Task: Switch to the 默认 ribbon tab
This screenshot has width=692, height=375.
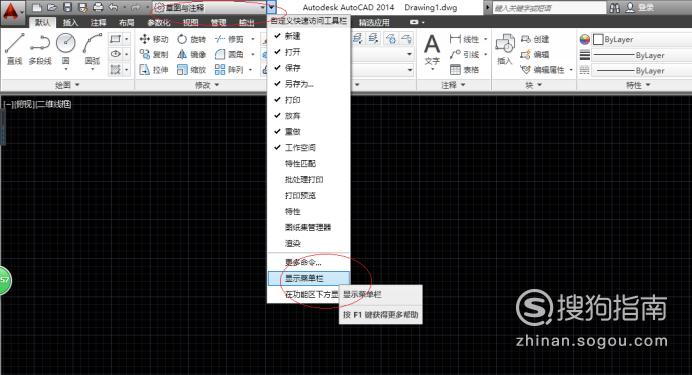Action: point(43,22)
